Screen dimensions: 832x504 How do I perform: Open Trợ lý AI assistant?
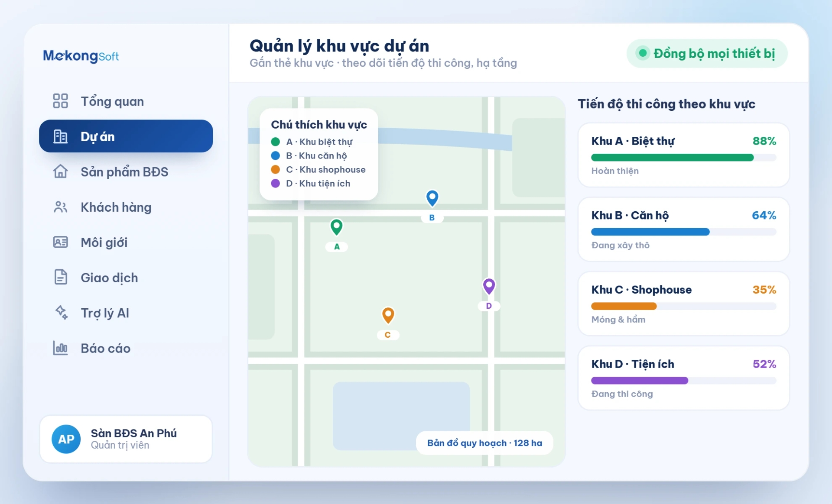click(126, 313)
